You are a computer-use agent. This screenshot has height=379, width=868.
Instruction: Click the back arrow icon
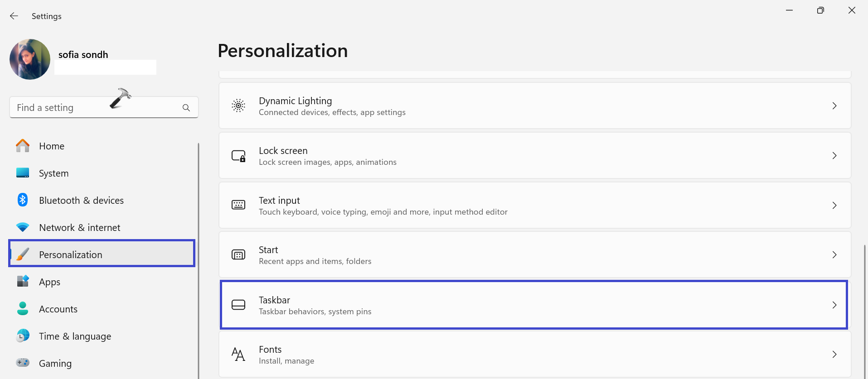[x=14, y=16]
